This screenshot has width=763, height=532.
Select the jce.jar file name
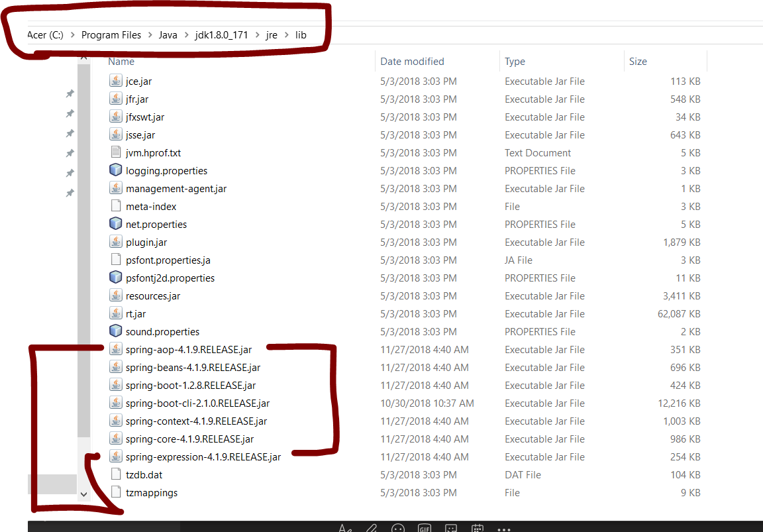pos(138,81)
